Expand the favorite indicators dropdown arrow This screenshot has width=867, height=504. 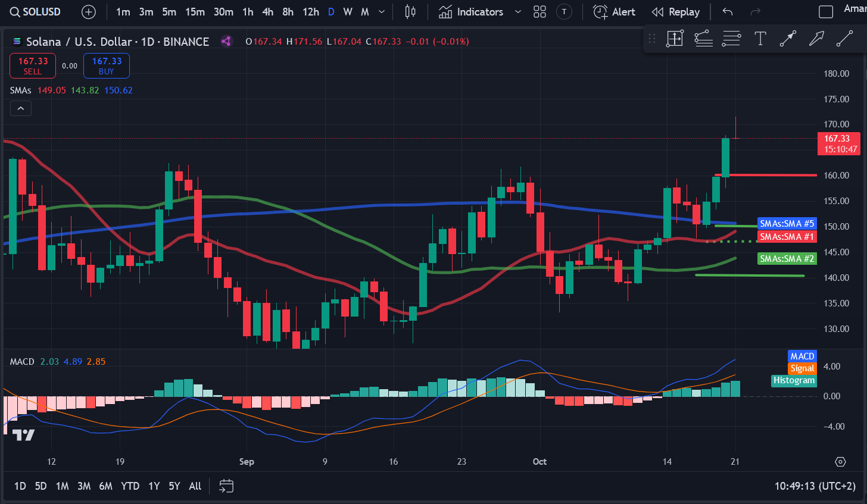(x=518, y=12)
